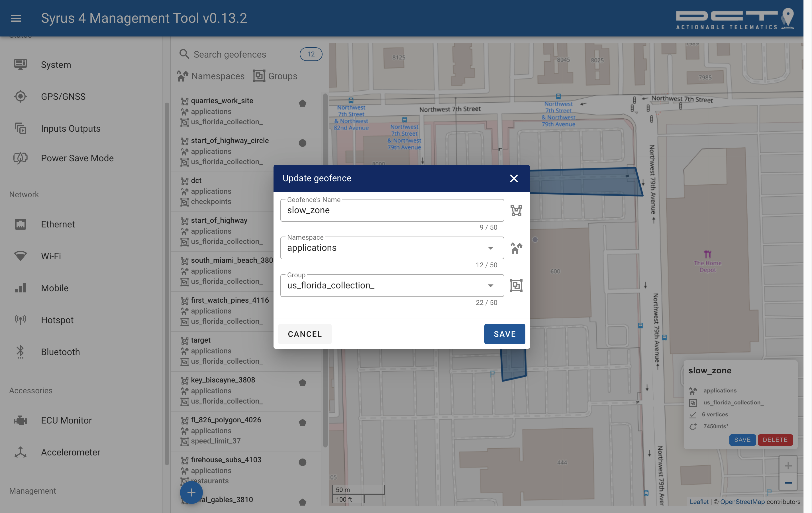Screen dimensions: 812x513
Task: Click the ECU Monitor engine icon
Action: (x=21, y=420)
